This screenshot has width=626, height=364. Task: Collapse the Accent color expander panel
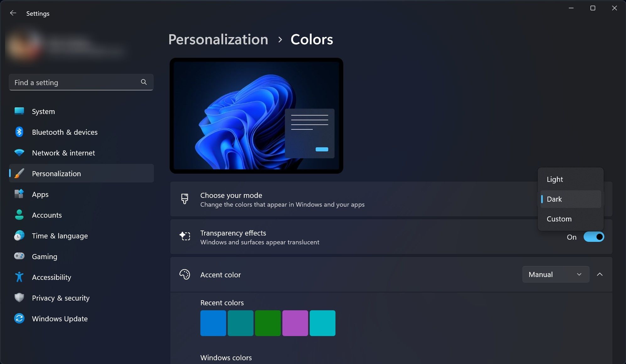pos(600,274)
